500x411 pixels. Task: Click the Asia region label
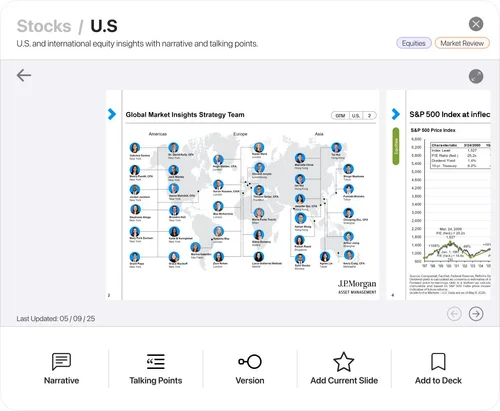coord(319,134)
